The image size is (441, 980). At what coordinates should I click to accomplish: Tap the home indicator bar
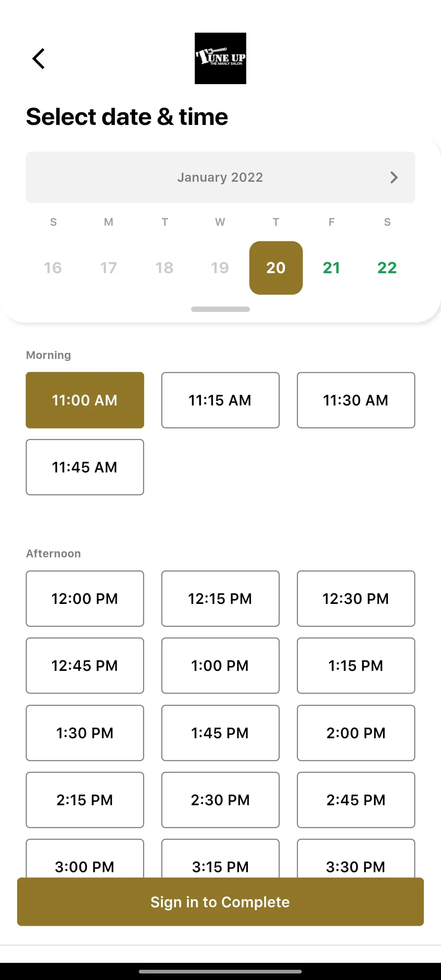coord(220,971)
